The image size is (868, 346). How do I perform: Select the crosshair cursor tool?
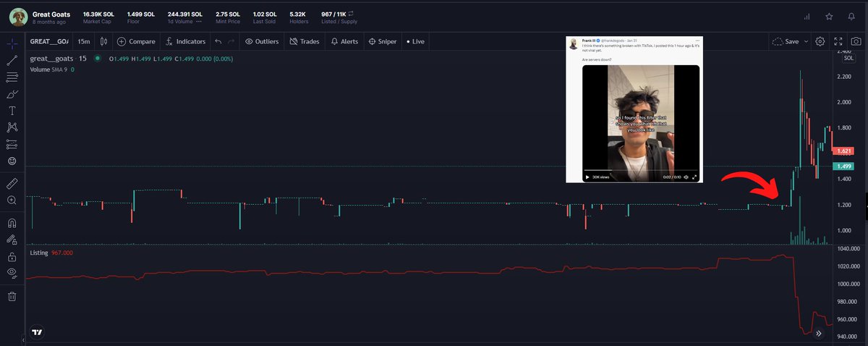[12, 43]
